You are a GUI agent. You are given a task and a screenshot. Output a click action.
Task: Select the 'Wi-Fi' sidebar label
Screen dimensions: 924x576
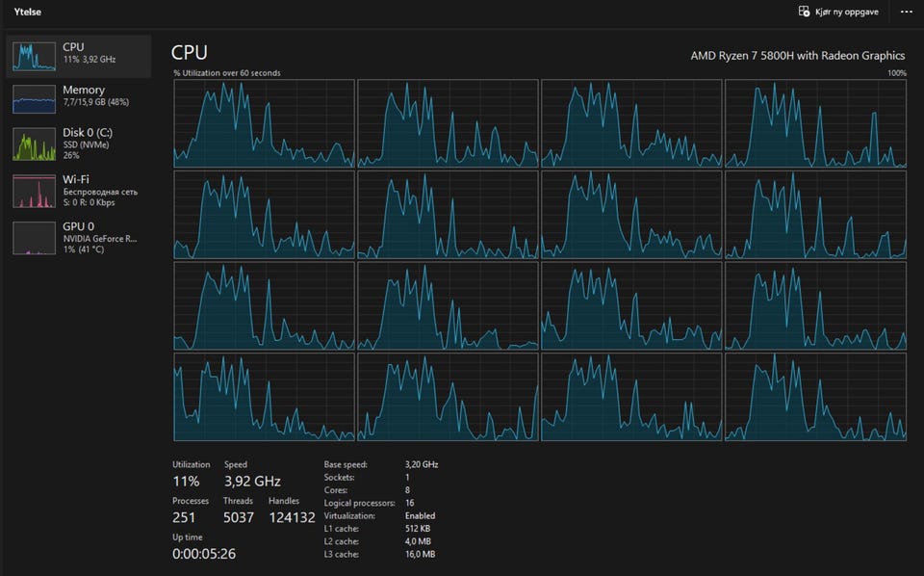(x=76, y=179)
